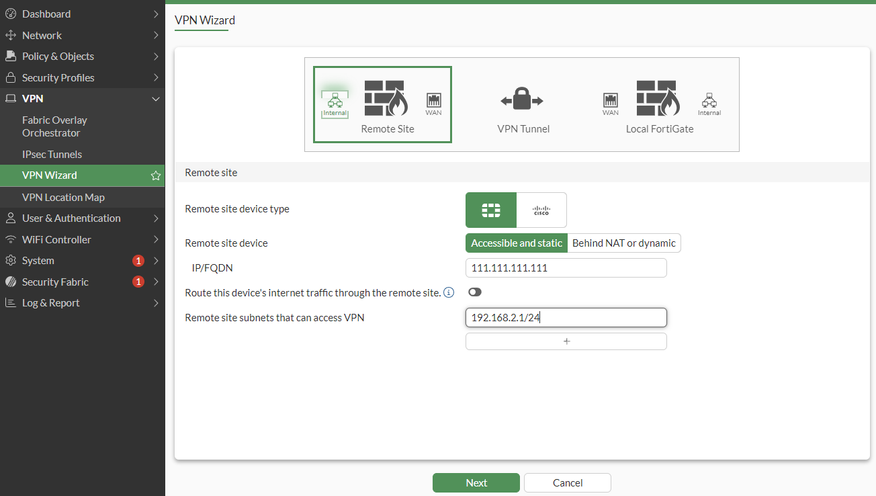Click the Dashboard gauge icon in sidebar
Viewport: 876px width, 496px height.
[x=11, y=14]
